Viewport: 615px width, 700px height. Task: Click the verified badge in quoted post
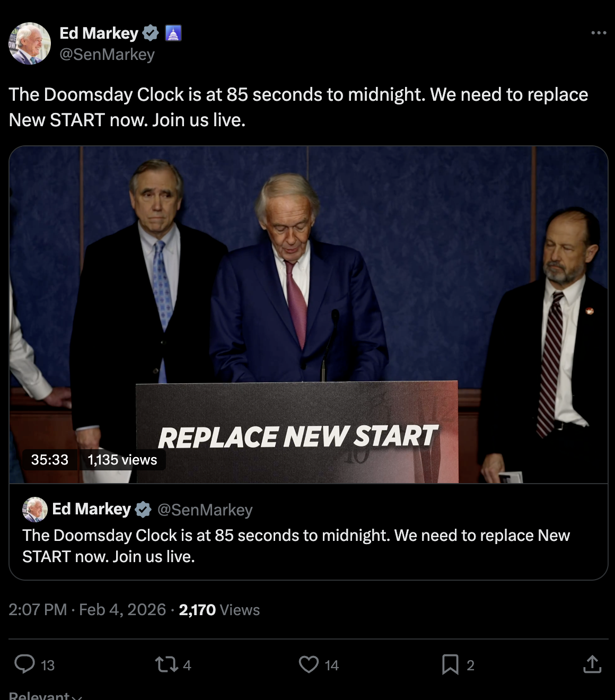coord(143,510)
